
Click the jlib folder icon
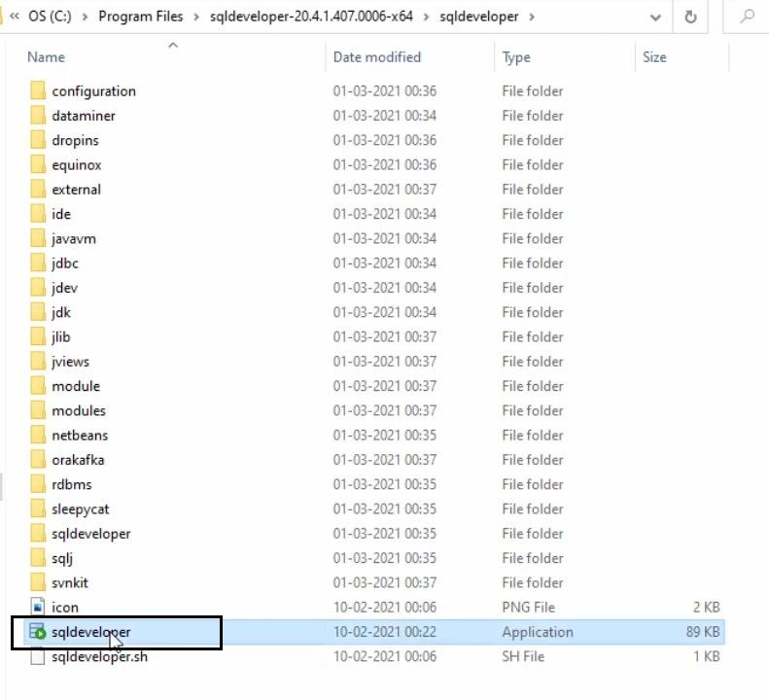pos(38,336)
